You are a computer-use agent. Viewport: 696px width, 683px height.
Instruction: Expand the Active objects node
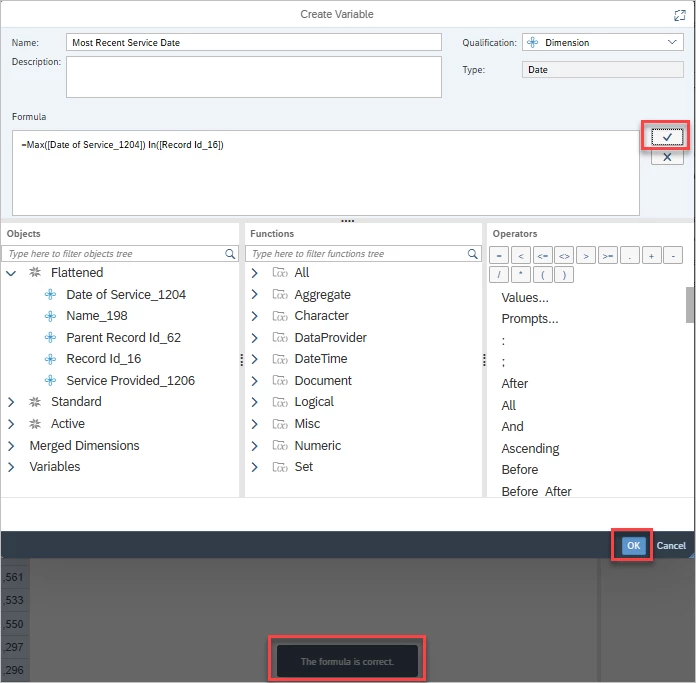[12, 424]
